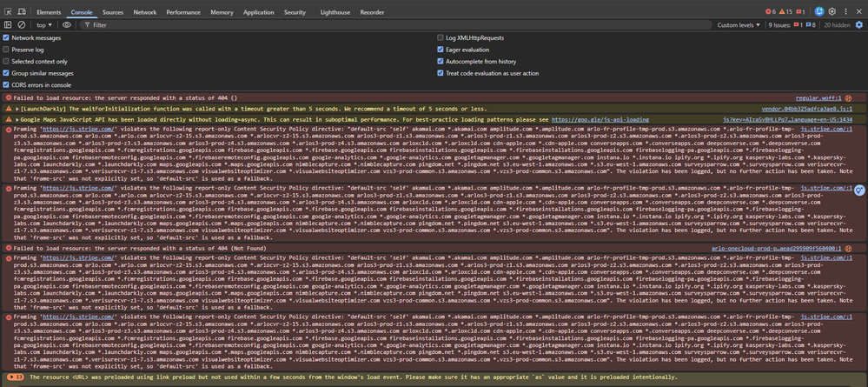Image resolution: width=868 pixels, height=387 pixels.
Task: Uncheck Autocomplete from history
Action: point(441,62)
